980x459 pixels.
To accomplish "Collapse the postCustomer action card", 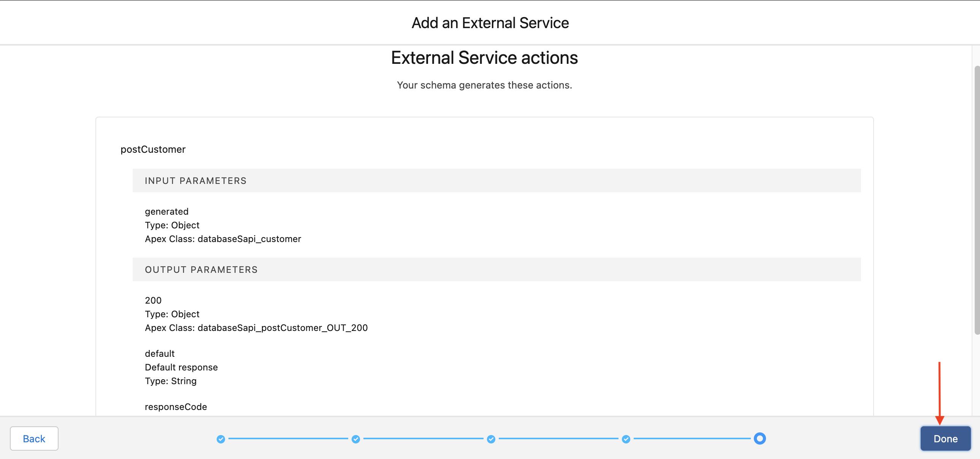I will click(152, 149).
